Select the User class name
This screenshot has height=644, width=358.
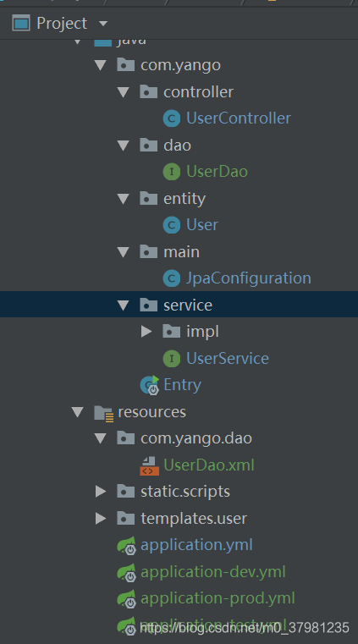coord(202,225)
